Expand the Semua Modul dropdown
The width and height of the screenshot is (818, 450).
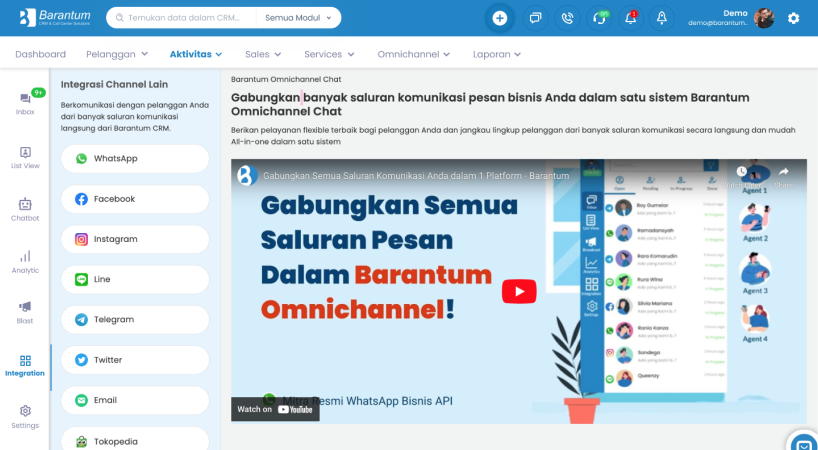tap(296, 18)
